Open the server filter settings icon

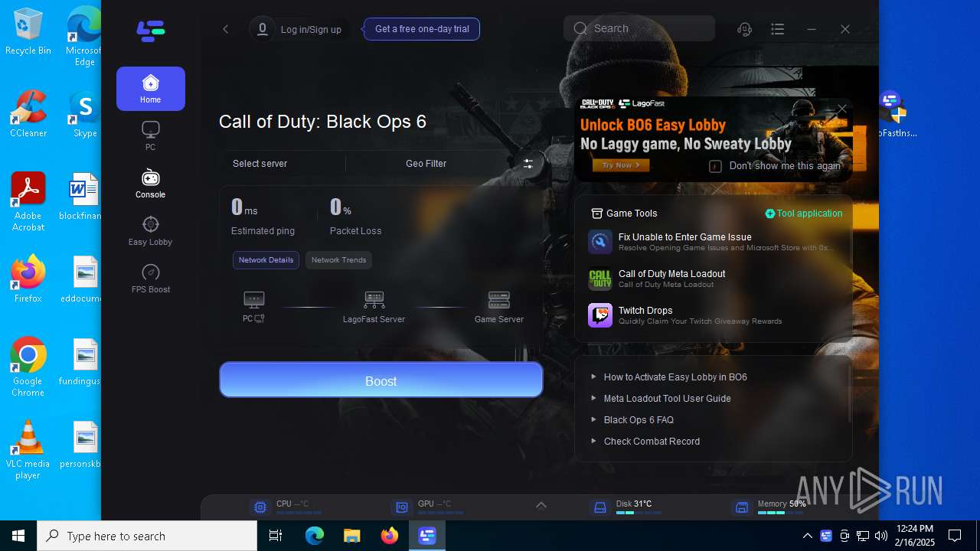coord(528,163)
